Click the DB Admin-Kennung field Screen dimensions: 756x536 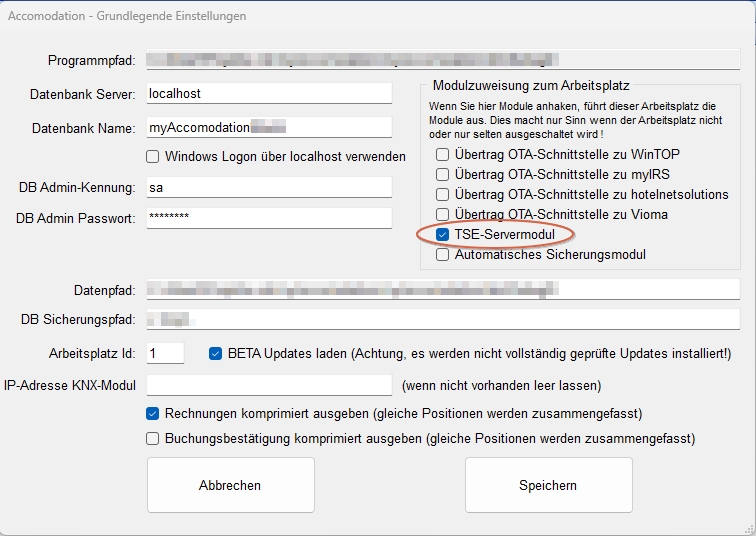(x=268, y=187)
